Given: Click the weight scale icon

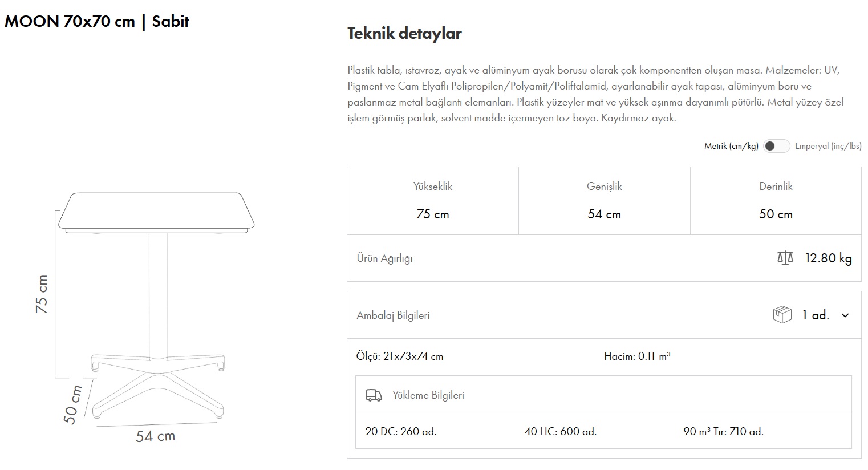Looking at the screenshot, I should [785, 258].
